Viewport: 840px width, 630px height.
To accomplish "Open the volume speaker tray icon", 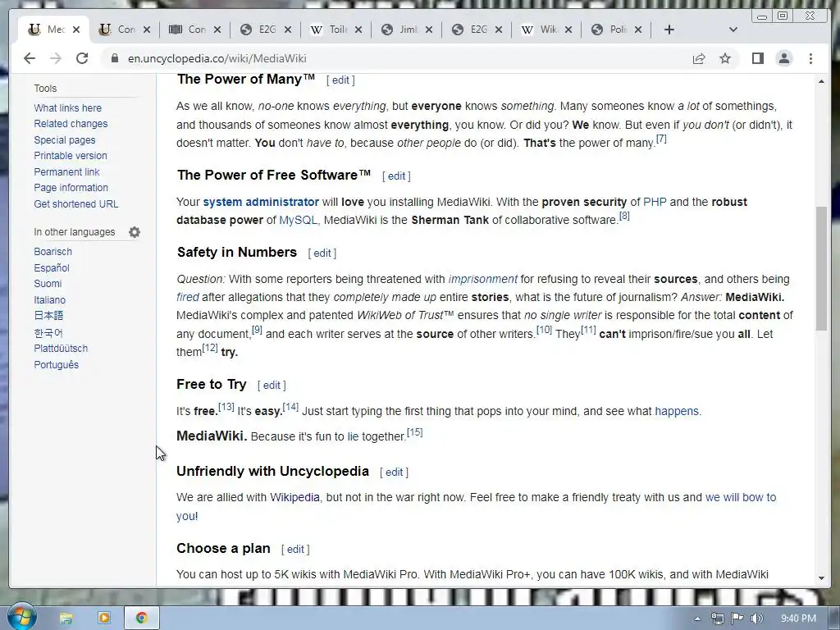I will 756,619.
